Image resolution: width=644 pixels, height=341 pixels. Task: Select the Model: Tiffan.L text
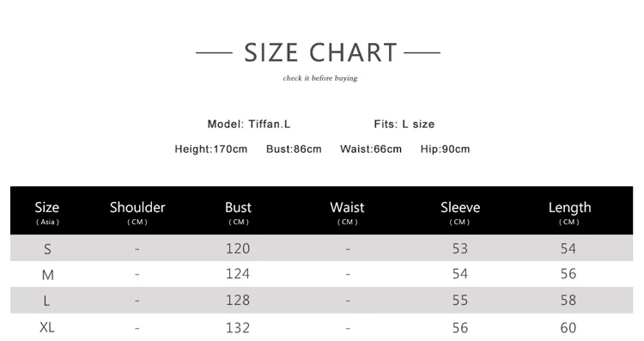[249, 124]
